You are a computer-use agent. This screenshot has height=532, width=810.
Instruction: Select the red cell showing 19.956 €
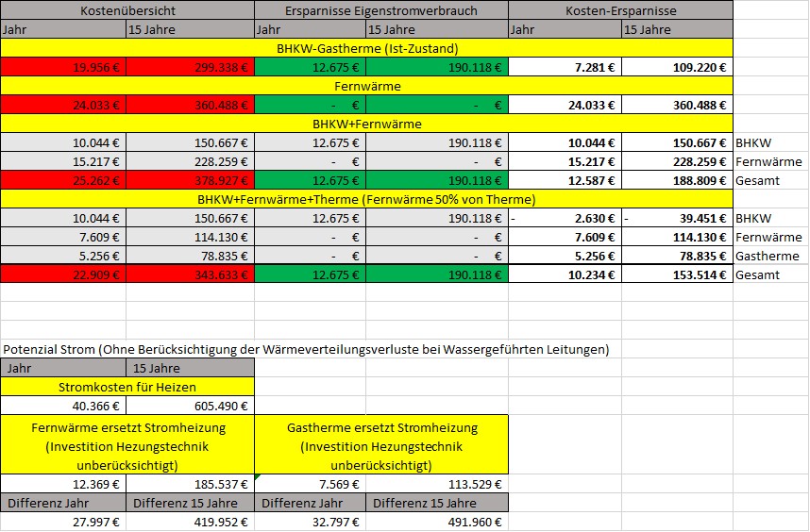[x=63, y=67]
